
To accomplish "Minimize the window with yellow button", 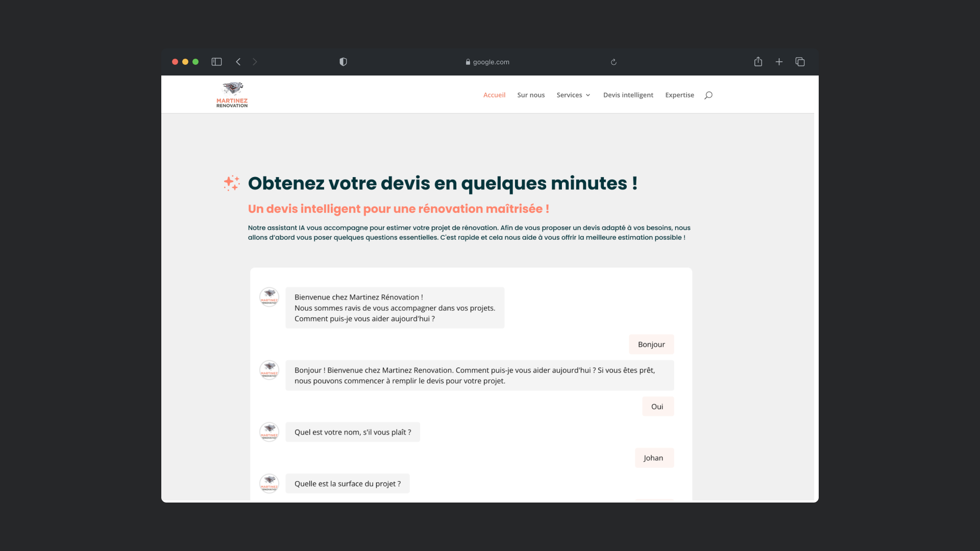I will (185, 62).
